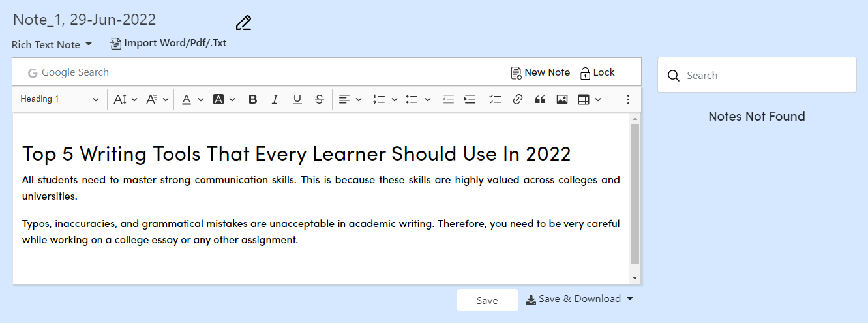This screenshot has width=868, height=323.
Task: Insert a to-do checklist
Action: [496, 99]
